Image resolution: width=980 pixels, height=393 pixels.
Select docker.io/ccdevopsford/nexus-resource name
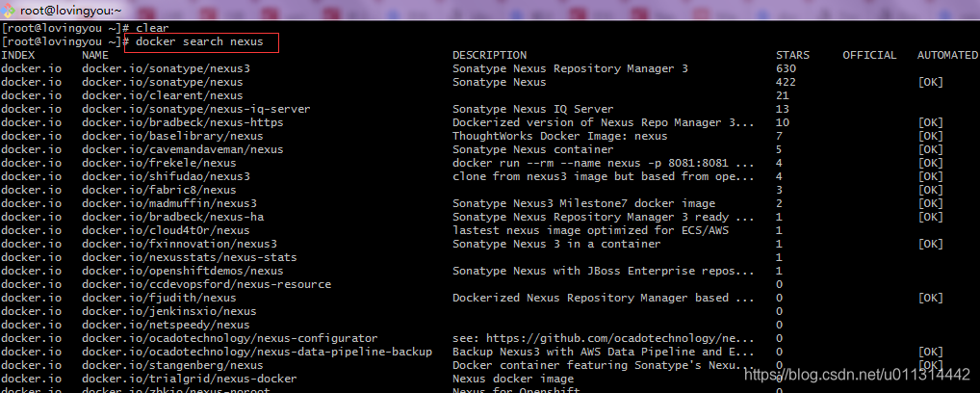click(206, 284)
